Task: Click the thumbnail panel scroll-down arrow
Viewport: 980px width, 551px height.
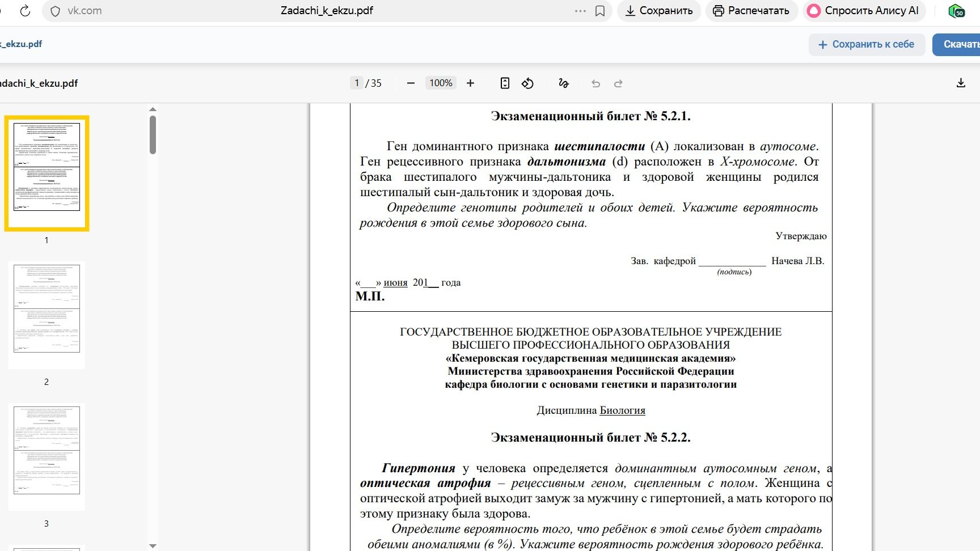Action: click(153, 545)
